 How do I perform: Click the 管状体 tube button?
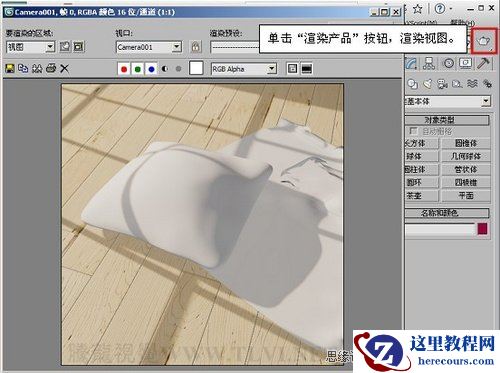466,169
